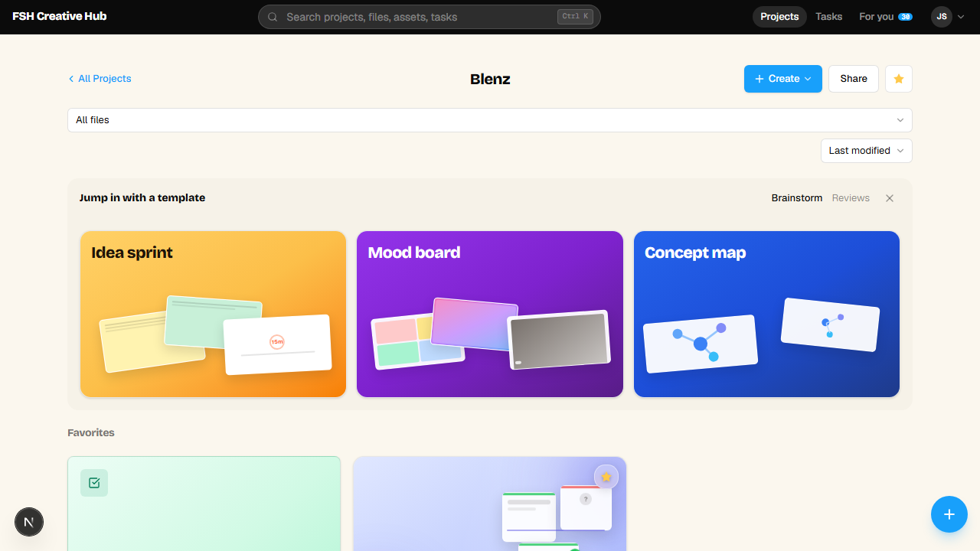Switch to the Tasks tab
Screen dimensions: 980x551
829,17
